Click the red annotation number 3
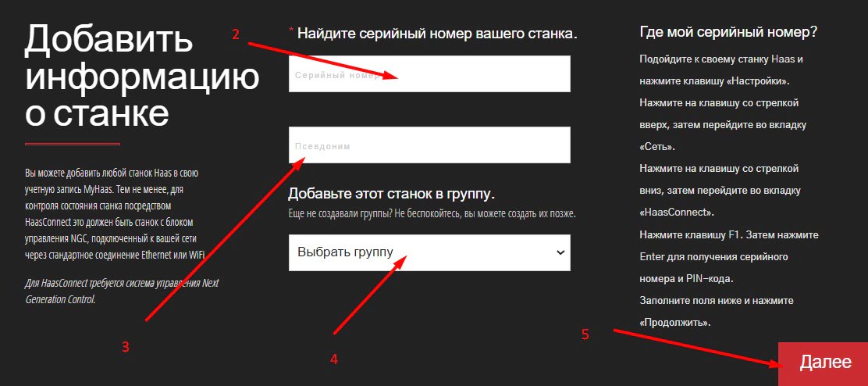868x386 pixels. [125, 348]
